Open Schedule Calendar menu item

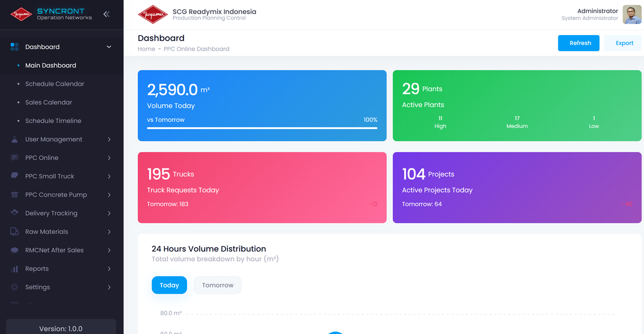click(x=54, y=84)
